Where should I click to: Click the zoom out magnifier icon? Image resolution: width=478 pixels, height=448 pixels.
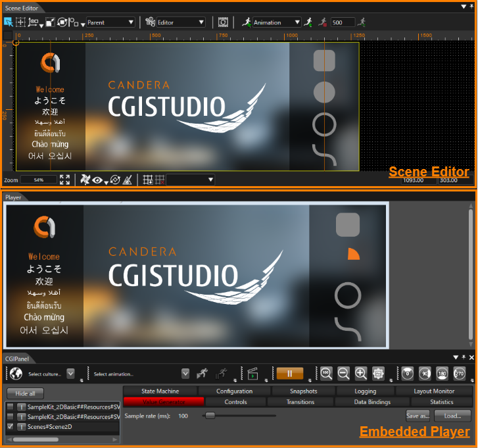coord(344,374)
